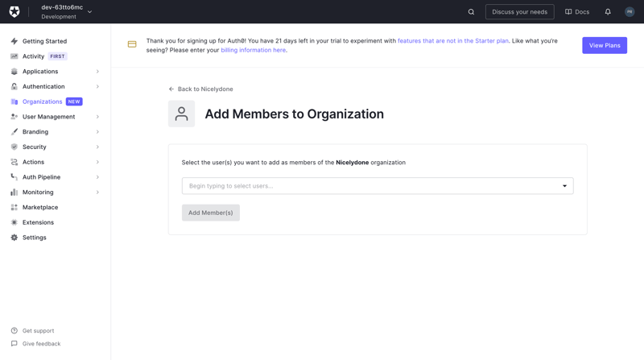Click the Auth0 shield logo
The width and height of the screenshot is (644, 360).
click(14, 11)
